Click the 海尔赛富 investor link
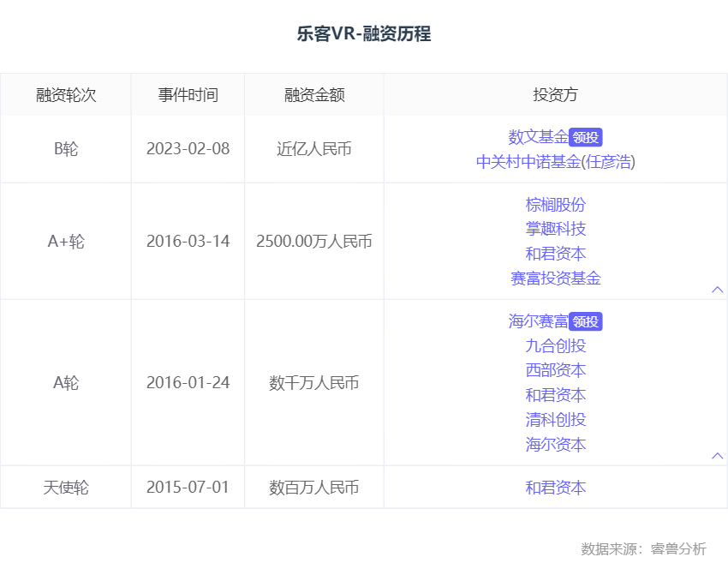728x587 pixels. click(x=538, y=321)
